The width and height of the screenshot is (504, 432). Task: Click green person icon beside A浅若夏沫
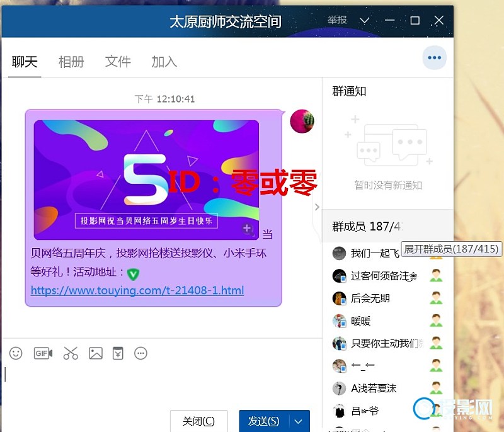tap(436, 389)
